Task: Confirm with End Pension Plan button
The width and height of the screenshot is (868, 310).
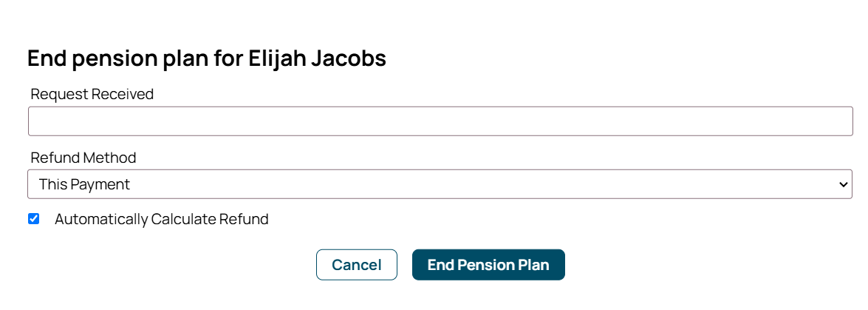Action: [488, 265]
